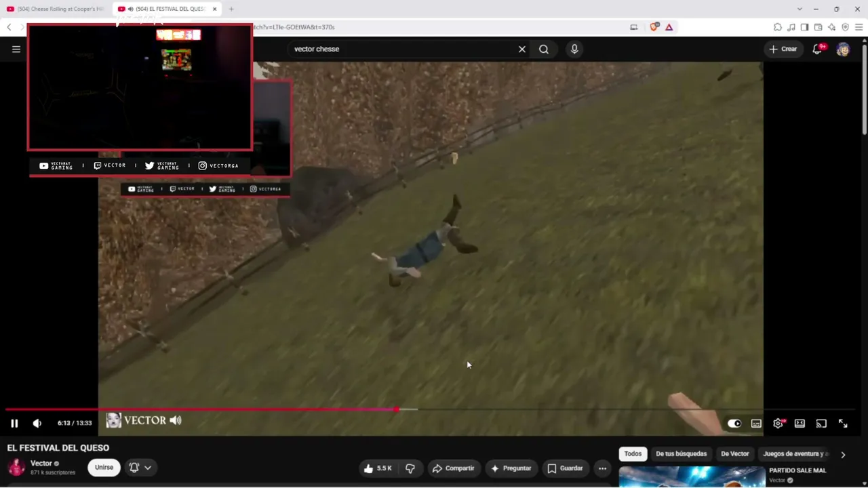
Task: Clear the search text with the X
Action: click(522, 49)
